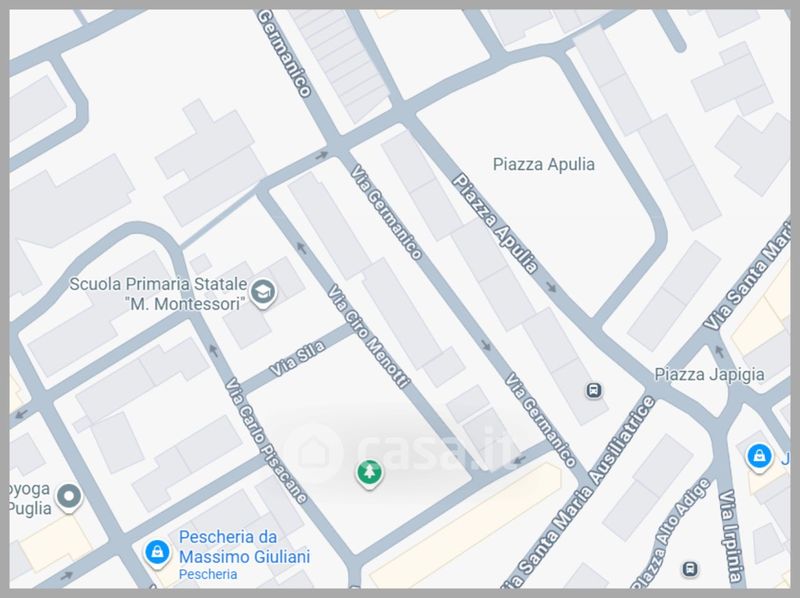This screenshot has width=800, height=598.
Task: Select the Via Carlo Pisacane street label
Action: pyautogui.click(x=266, y=440)
